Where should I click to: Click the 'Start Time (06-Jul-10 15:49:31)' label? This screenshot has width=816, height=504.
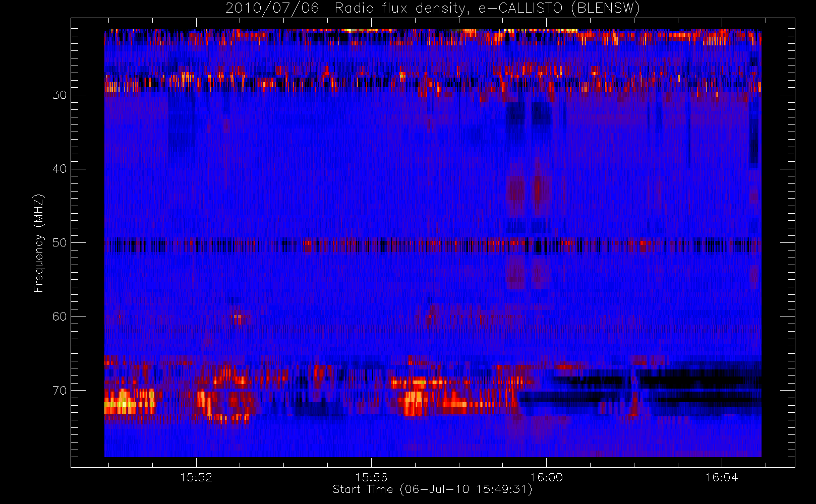(x=433, y=489)
